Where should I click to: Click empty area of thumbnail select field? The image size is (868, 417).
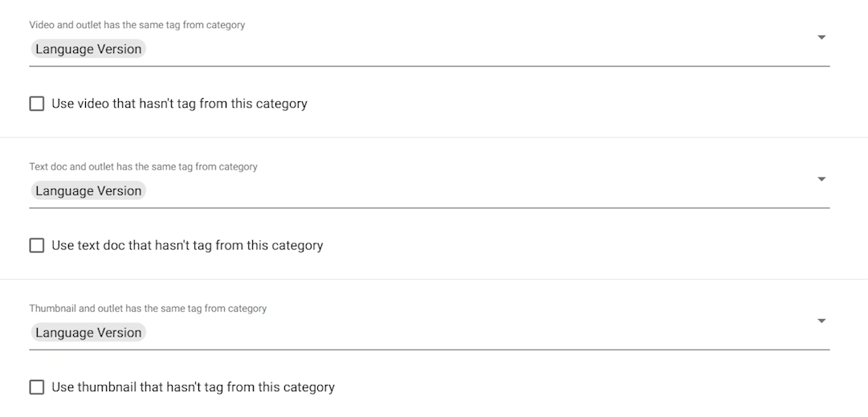tap(482, 333)
